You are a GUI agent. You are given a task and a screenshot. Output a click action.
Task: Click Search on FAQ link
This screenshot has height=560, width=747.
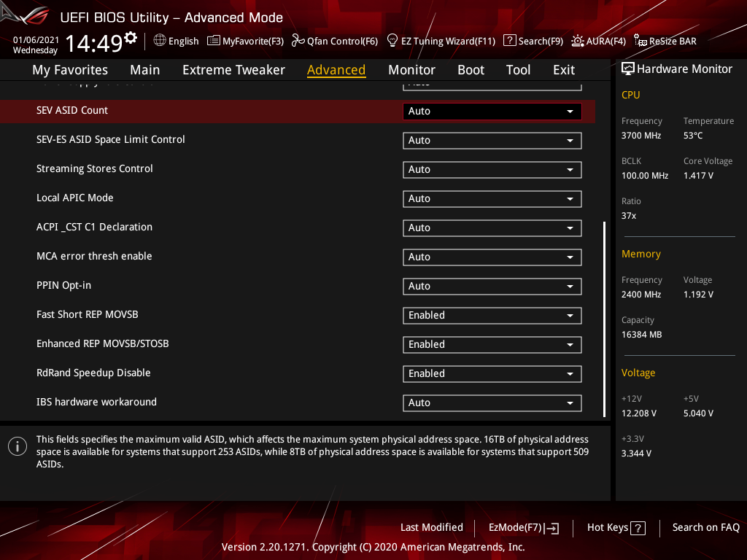(x=705, y=527)
